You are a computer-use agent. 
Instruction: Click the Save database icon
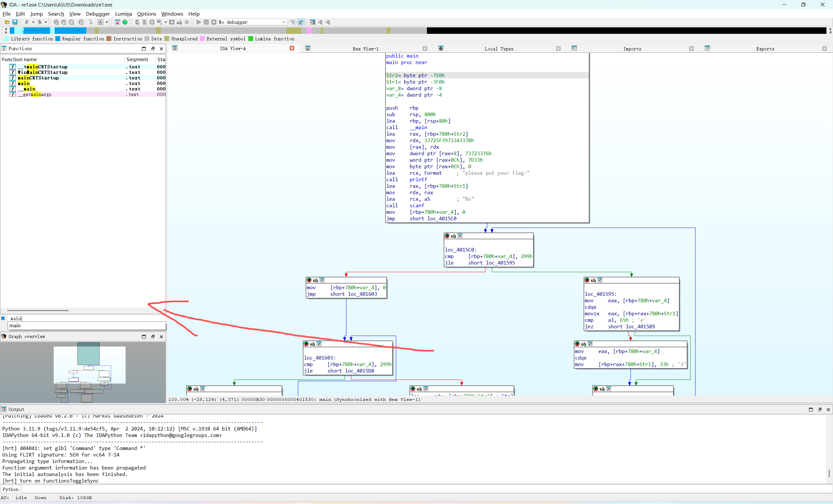pos(15,22)
